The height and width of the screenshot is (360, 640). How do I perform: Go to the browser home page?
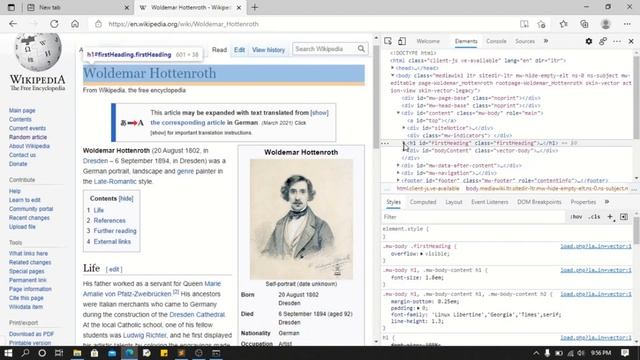(x=75, y=24)
